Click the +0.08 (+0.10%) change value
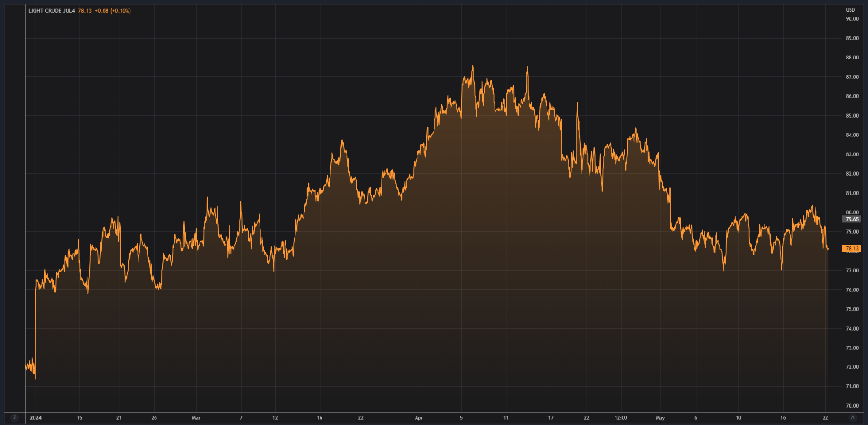 pos(113,11)
